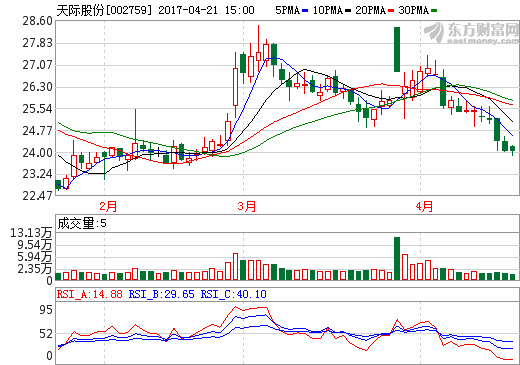Click the 4月 month marker
Viewport: 520px width, 365px height.
424,206
